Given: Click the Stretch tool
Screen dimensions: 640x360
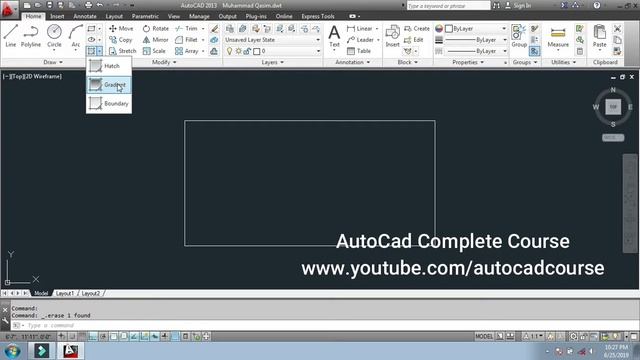Looking at the screenshot, I should click(122, 51).
